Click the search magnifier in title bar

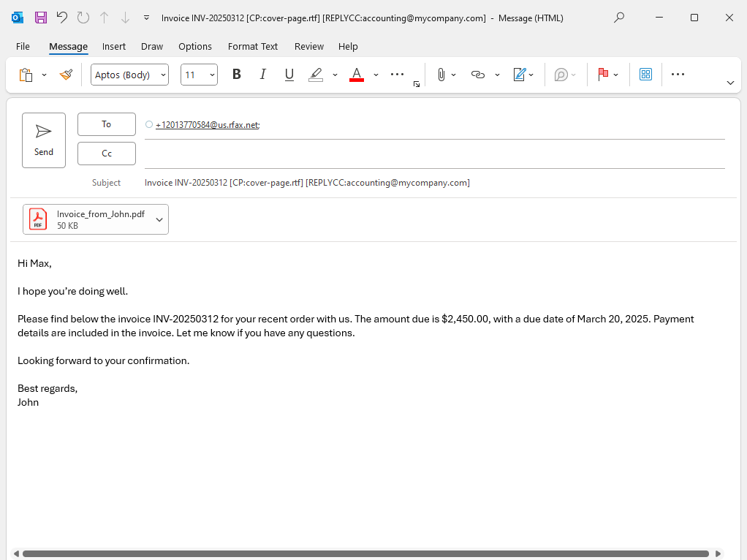tap(619, 18)
